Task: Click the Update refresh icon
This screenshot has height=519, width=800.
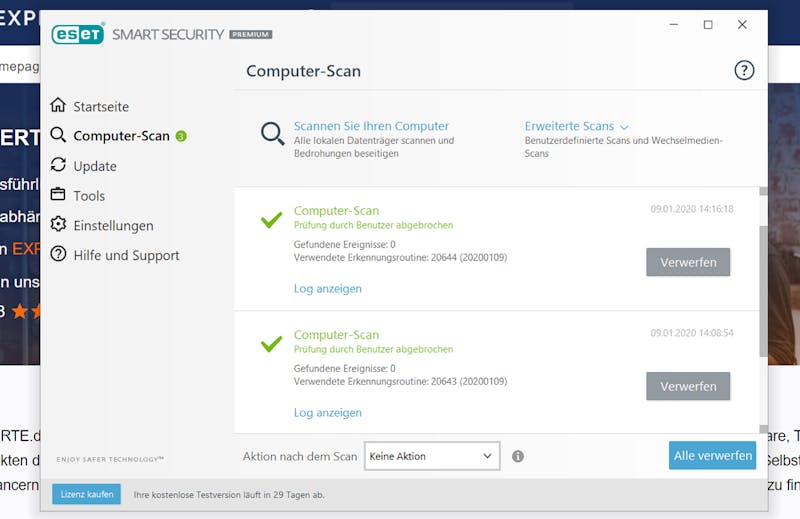Action: tap(58, 165)
